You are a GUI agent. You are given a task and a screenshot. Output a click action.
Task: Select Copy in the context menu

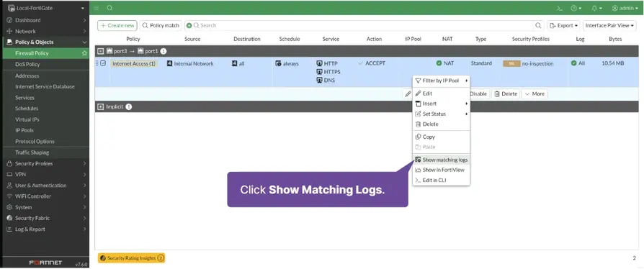pos(441,137)
